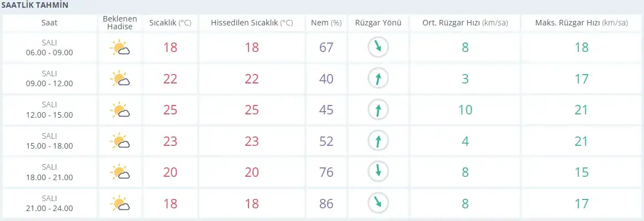Image resolution: width=644 pixels, height=221 pixels.
Task: Click humidity value 86 in Nem column
Action: [x=326, y=204]
